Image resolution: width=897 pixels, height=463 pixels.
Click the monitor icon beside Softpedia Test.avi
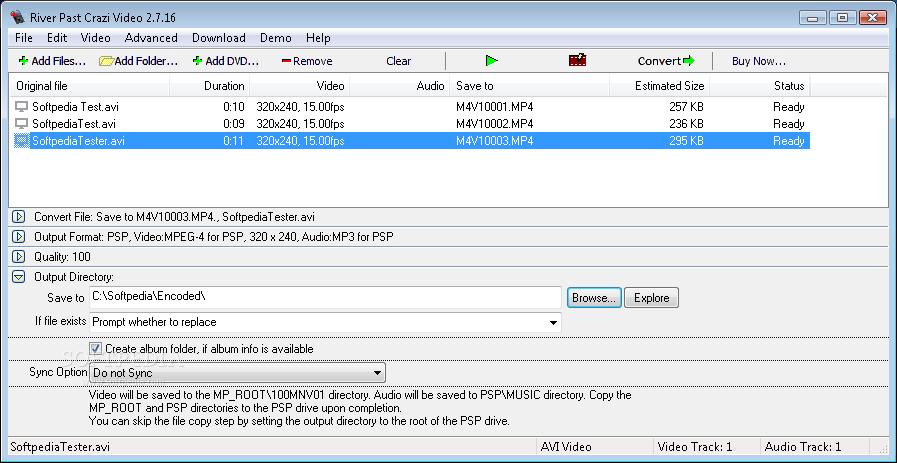(21, 106)
